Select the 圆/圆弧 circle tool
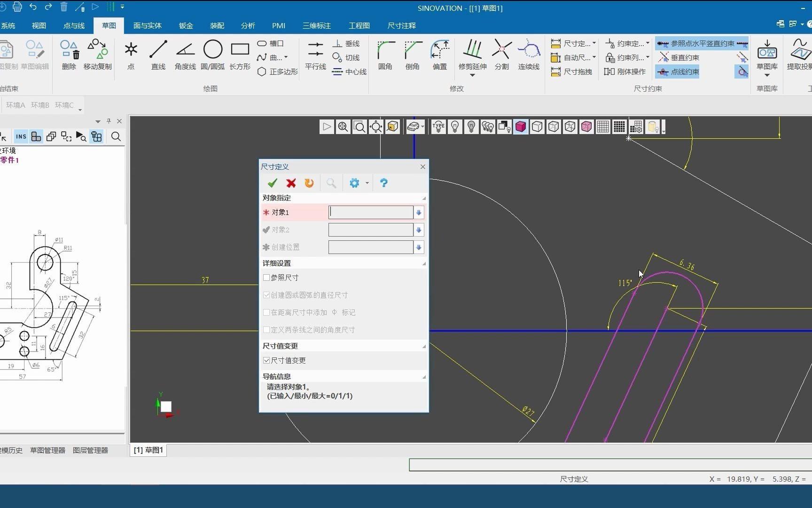 pyautogui.click(x=212, y=55)
